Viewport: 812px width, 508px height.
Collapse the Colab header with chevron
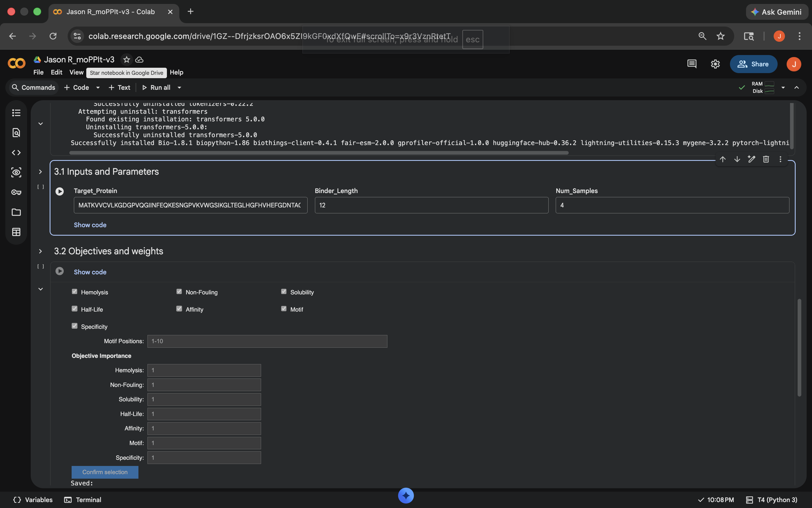point(796,87)
